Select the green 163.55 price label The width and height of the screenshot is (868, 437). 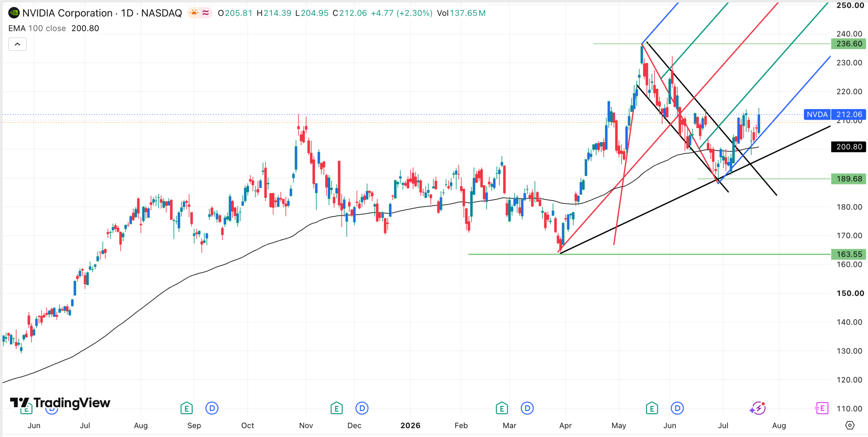coord(849,254)
